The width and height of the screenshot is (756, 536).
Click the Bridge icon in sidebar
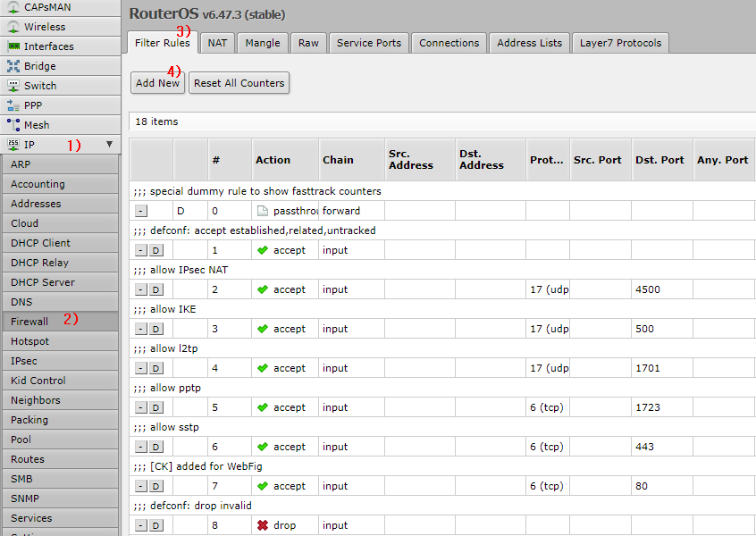click(x=13, y=66)
